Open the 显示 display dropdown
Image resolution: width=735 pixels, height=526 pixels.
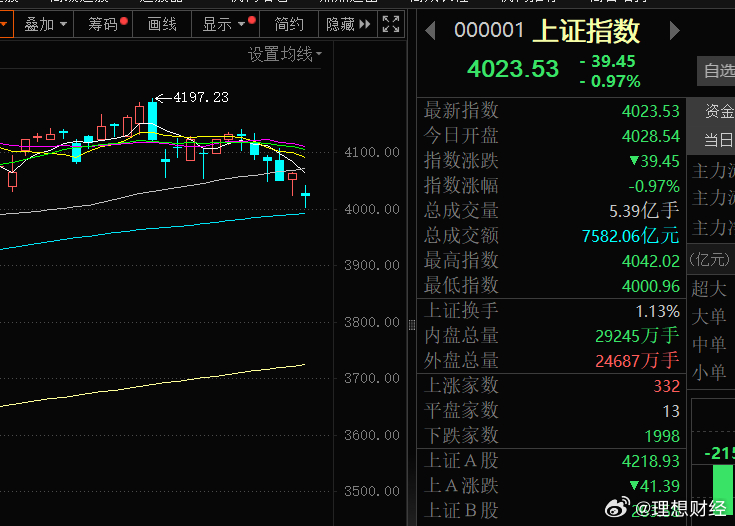tap(225, 24)
